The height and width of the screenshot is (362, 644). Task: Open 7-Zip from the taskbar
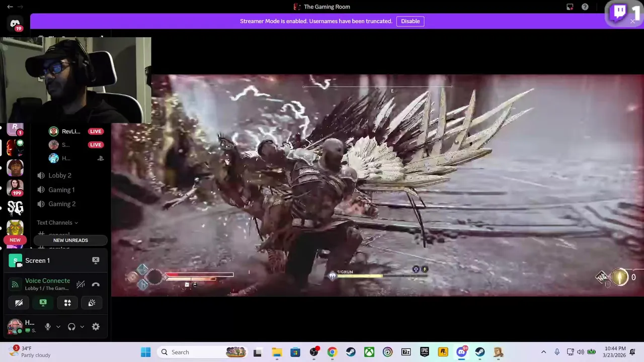[406, 352]
